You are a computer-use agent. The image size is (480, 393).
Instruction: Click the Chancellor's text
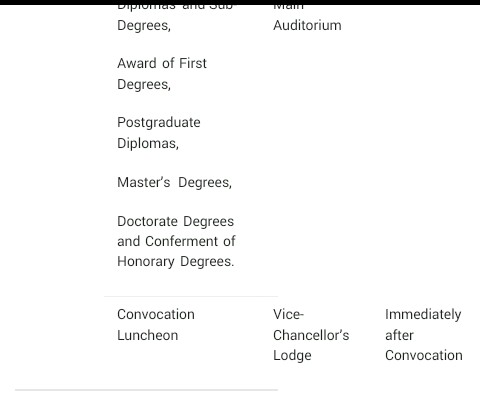[311, 335]
